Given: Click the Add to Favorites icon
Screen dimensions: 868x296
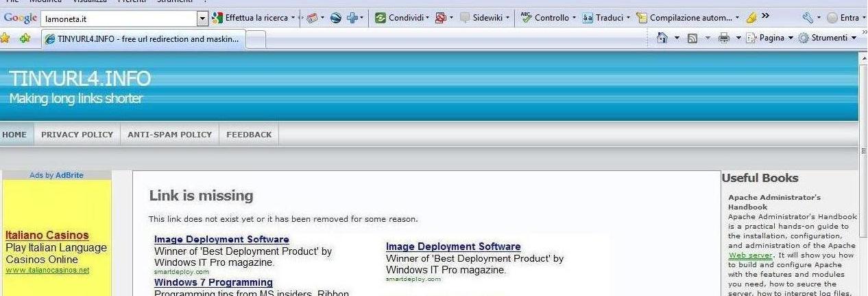Looking at the screenshot, I should click(25, 38).
